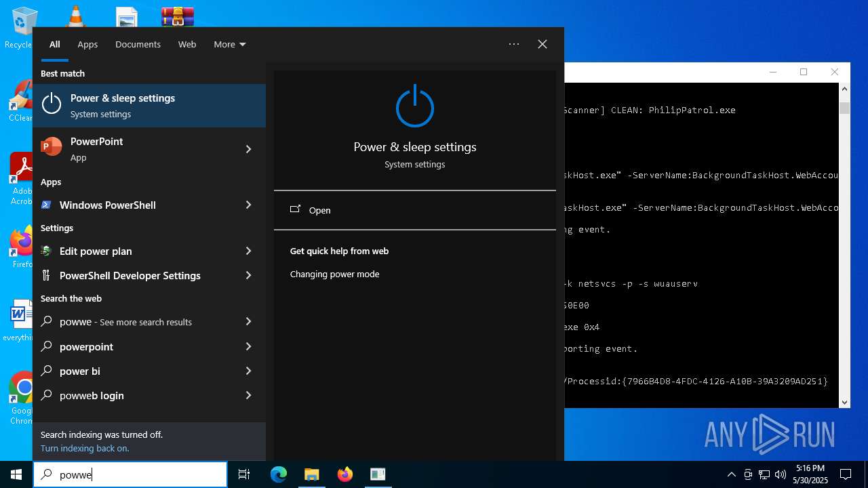This screenshot has height=488, width=868.
Task: Expand 'powerpoint' web suggestion arrow
Action: [x=248, y=346]
